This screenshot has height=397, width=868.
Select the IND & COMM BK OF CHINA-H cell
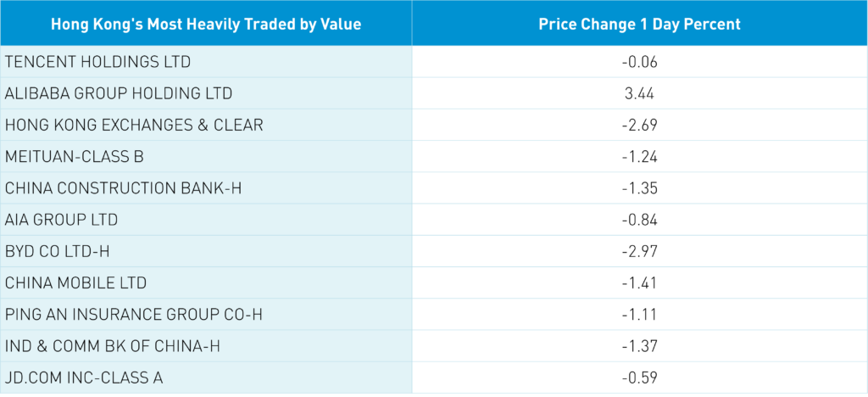tap(127, 346)
